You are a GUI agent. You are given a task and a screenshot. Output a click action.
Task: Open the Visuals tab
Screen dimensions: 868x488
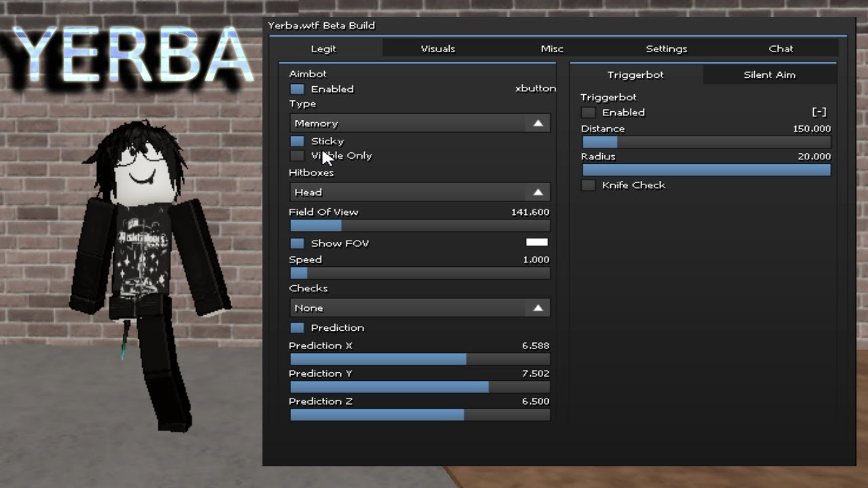click(437, 49)
